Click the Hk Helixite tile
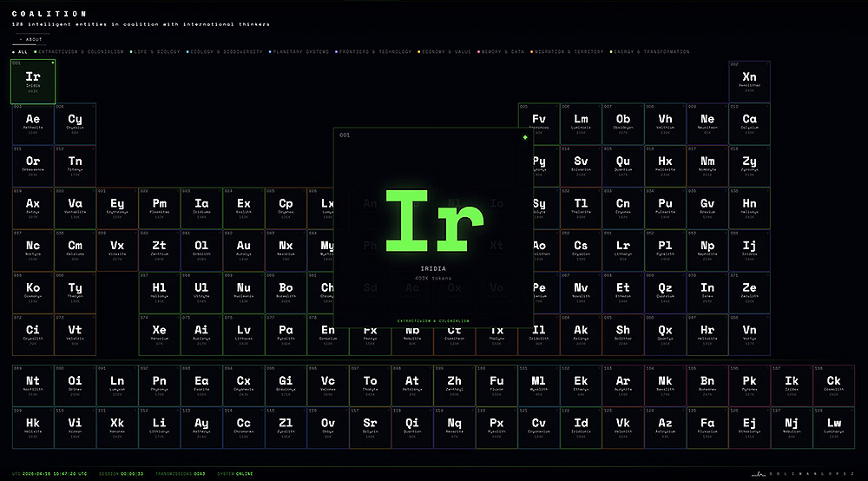The width and height of the screenshot is (868, 481). tap(33, 427)
